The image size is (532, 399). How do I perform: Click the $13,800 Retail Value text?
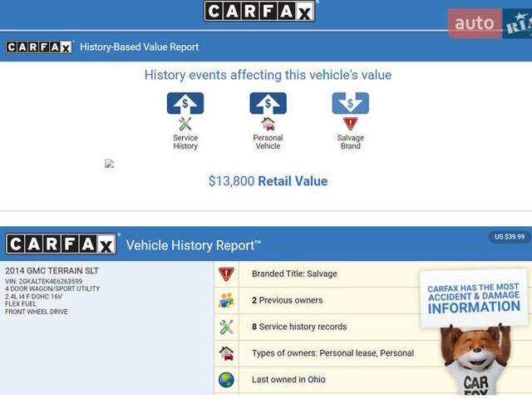pyautogui.click(x=268, y=181)
